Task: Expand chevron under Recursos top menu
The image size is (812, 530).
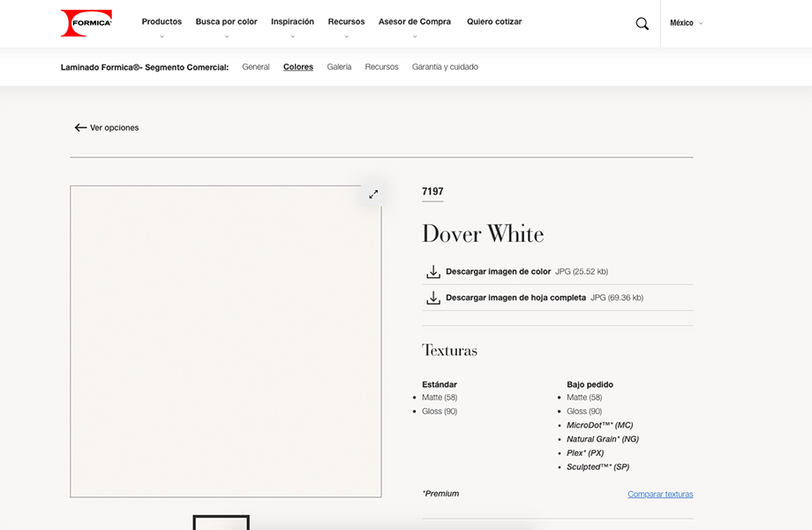Action: click(347, 36)
